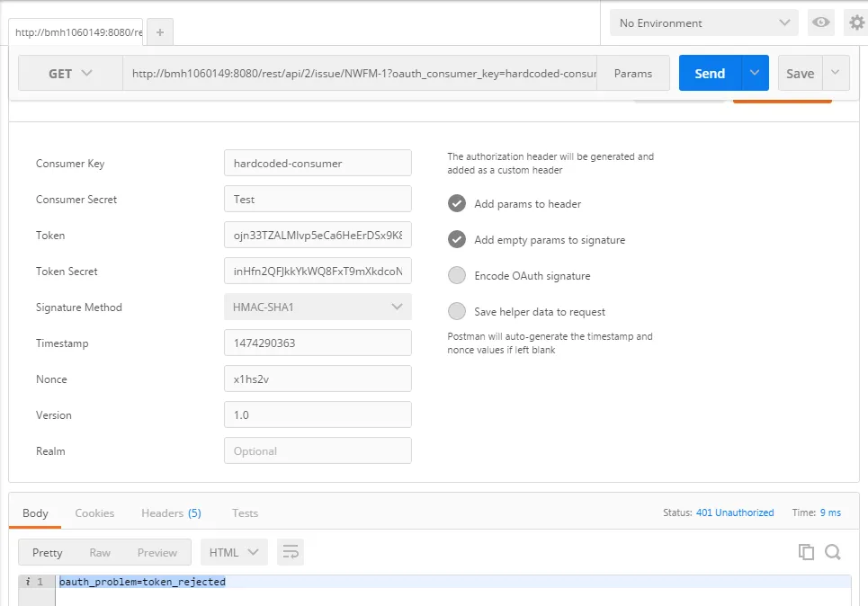Search within the response body
Viewport: 868px width, 606px height.
click(x=833, y=552)
